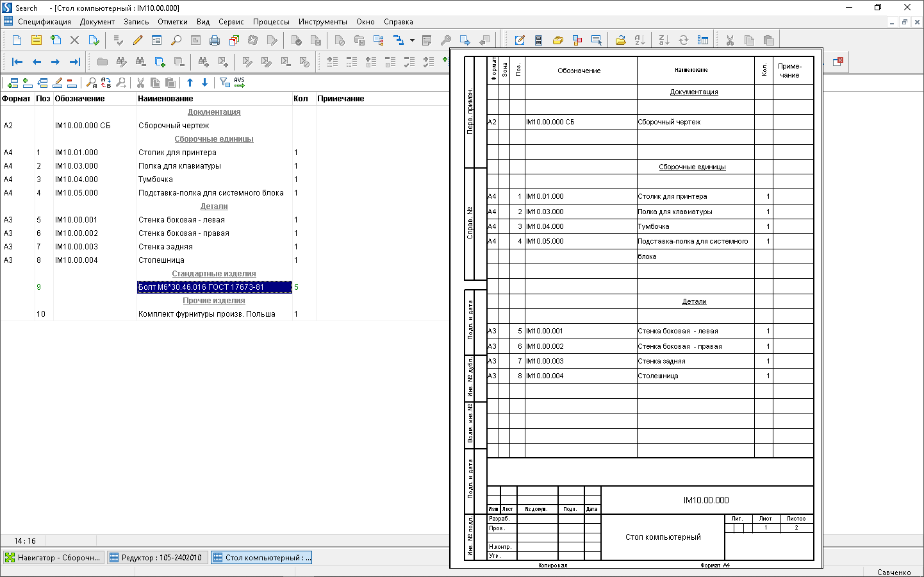Open search with the magnifier icon

(x=176, y=40)
